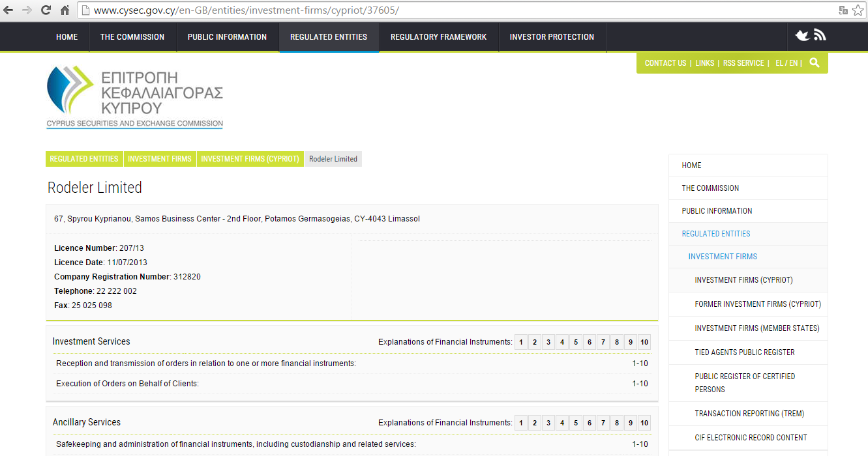Click instrument 6 button in Investment Services
The height and width of the screenshot is (456, 868).
(x=590, y=343)
